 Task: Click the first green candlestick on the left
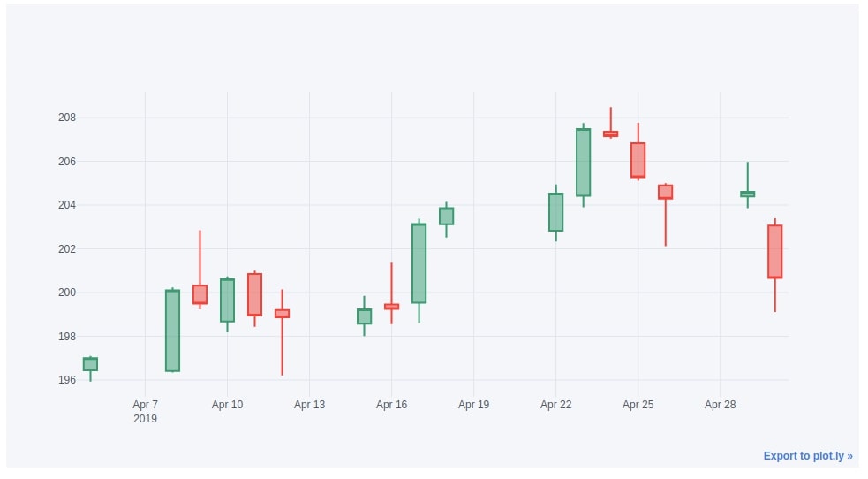coord(90,364)
